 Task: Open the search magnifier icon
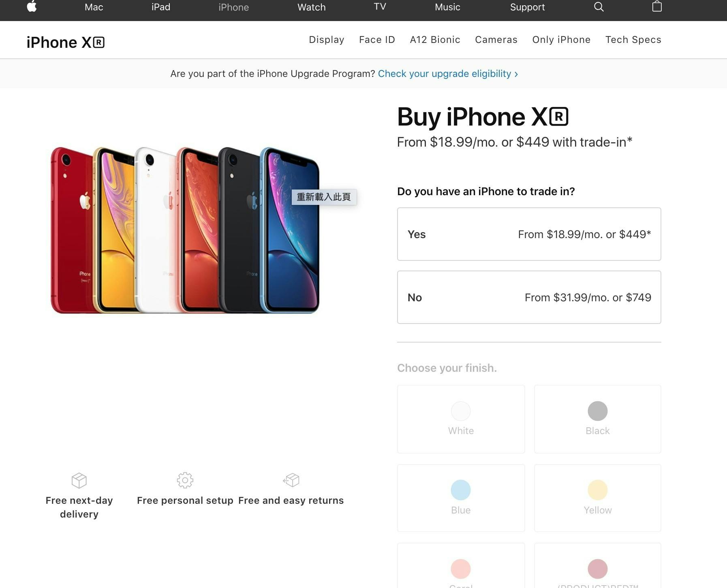click(599, 7)
